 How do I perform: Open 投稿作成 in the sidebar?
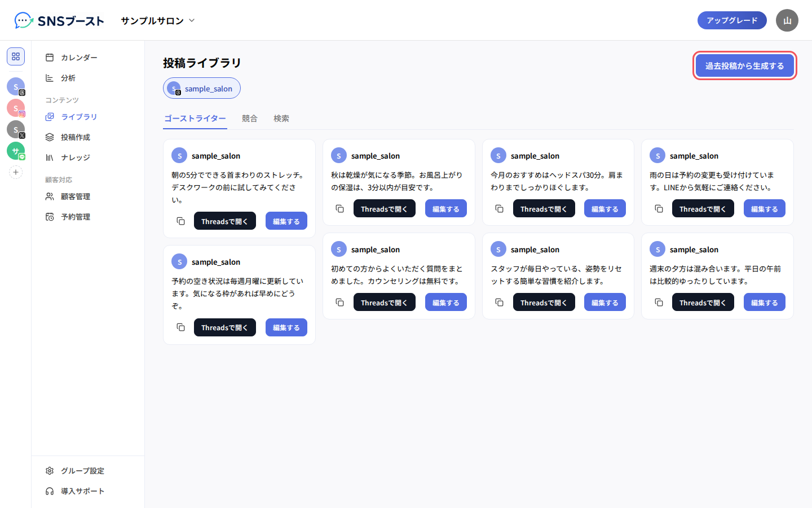(88, 137)
